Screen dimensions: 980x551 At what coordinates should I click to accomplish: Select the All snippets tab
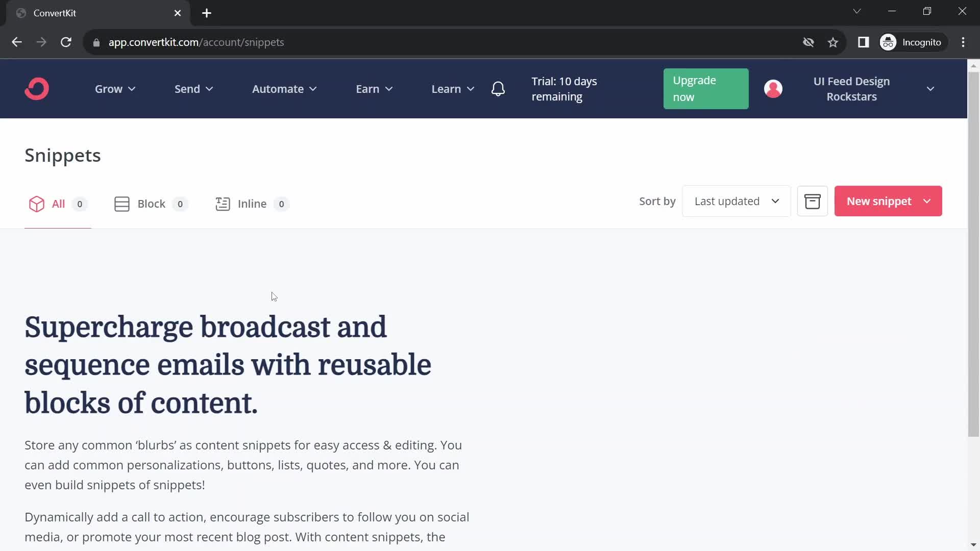coord(58,204)
